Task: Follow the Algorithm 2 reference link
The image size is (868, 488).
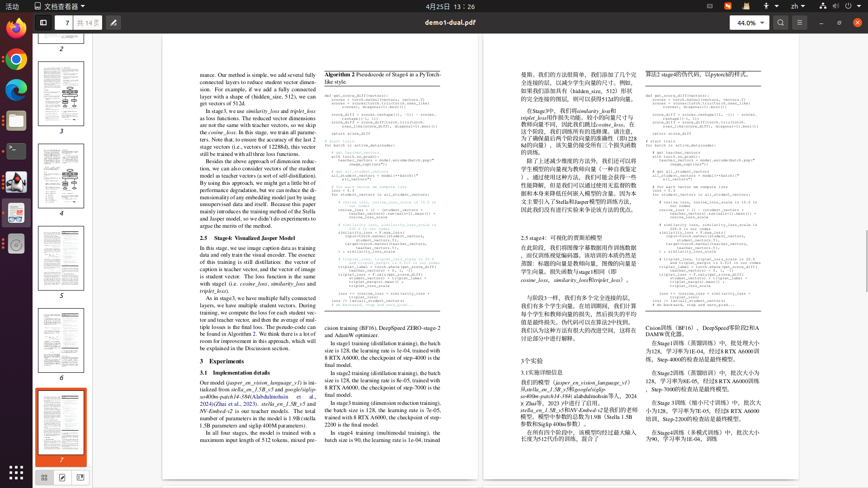Action: tap(254, 334)
